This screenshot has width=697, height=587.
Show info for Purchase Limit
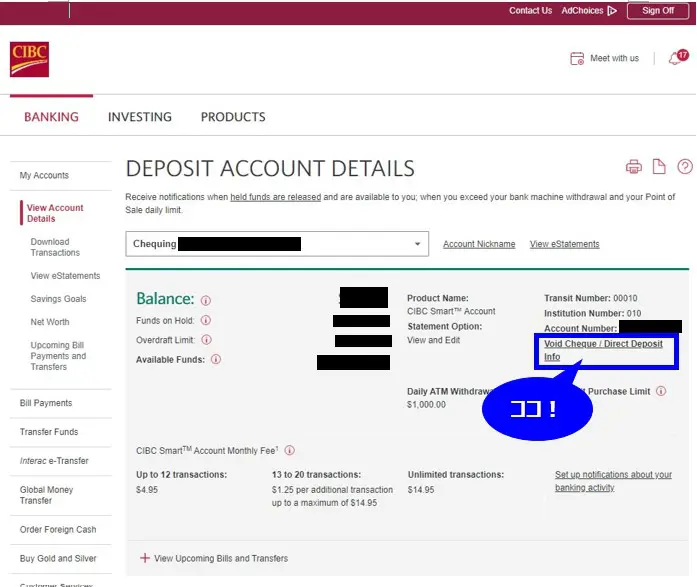(x=661, y=391)
